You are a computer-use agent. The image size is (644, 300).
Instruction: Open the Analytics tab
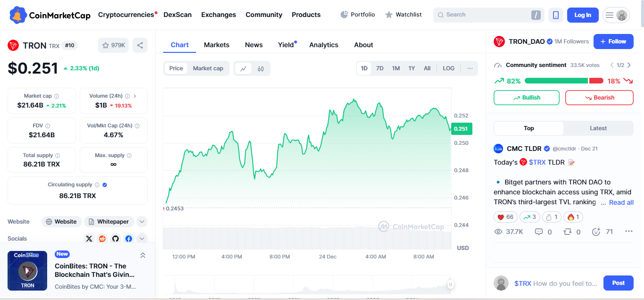[x=324, y=45]
